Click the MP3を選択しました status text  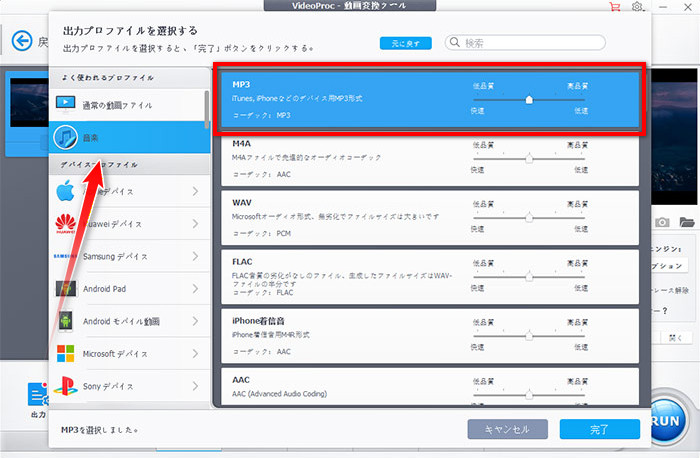pyautogui.click(x=99, y=430)
